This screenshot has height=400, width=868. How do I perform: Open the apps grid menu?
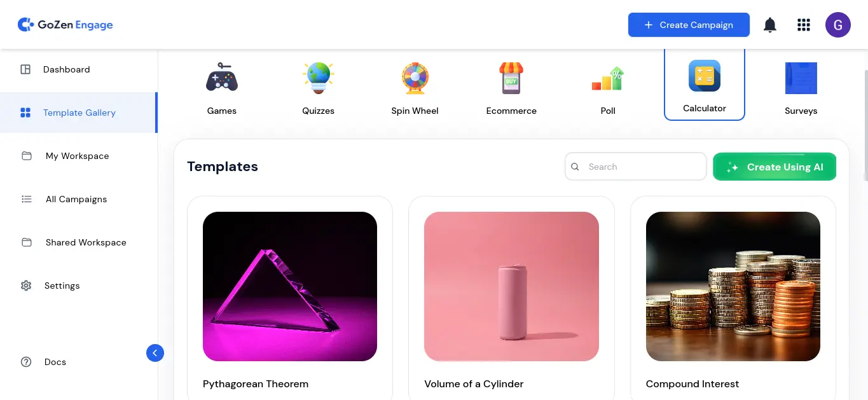804,25
